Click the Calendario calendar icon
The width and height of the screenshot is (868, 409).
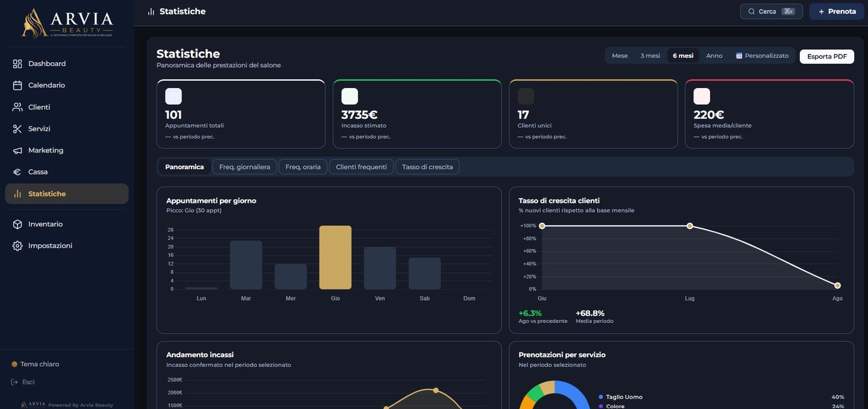[x=17, y=85]
